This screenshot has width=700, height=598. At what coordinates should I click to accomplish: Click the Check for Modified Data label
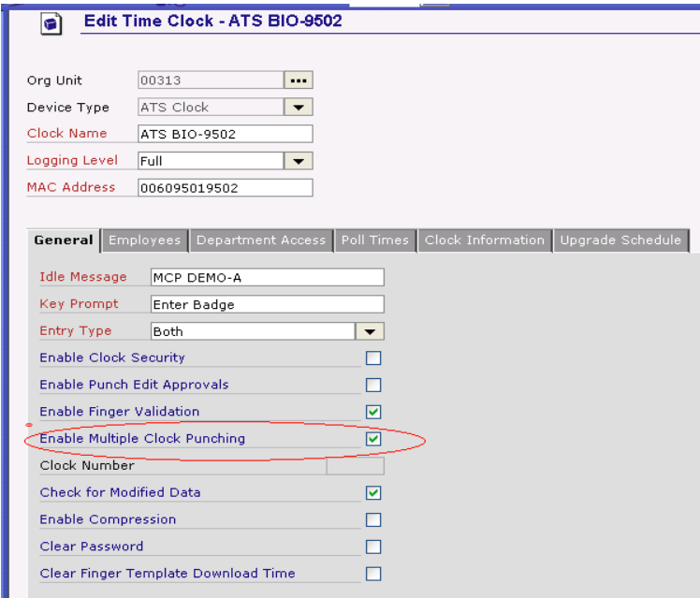(x=120, y=492)
